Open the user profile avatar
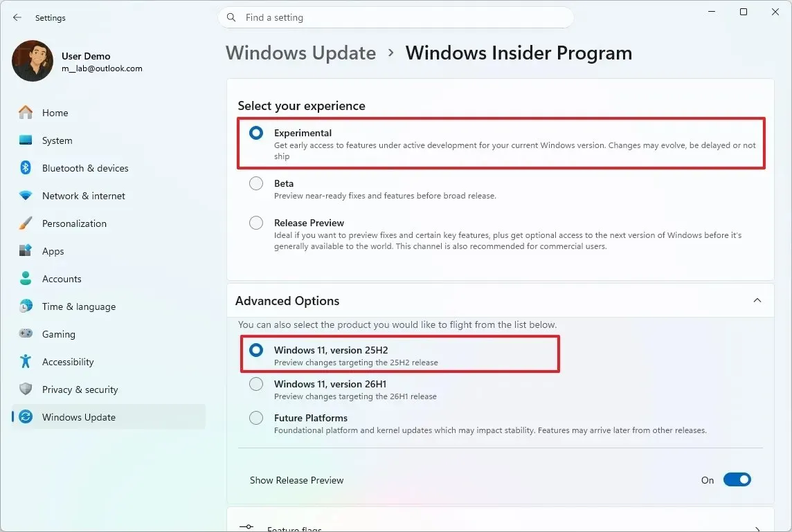 [33, 61]
